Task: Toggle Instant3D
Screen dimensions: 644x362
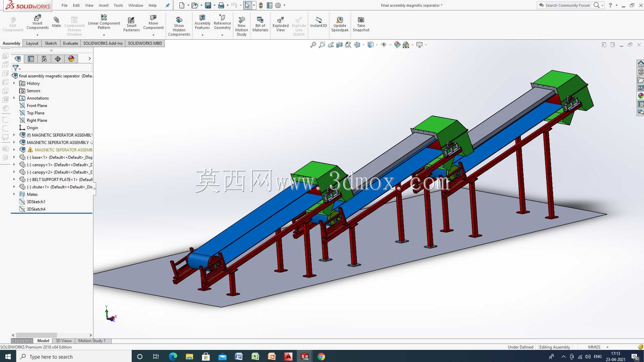Action: tap(318, 22)
